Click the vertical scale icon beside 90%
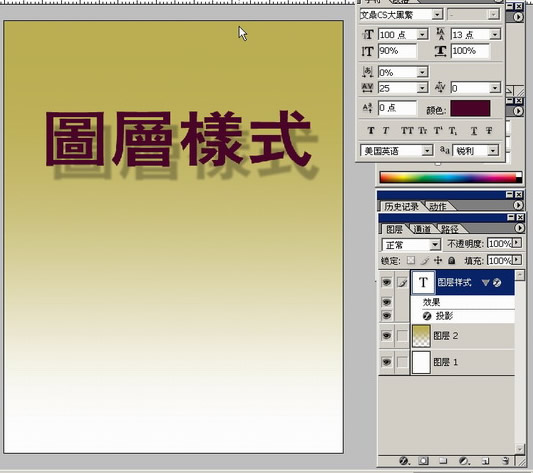The width and height of the screenshot is (533, 473). pyautogui.click(x=367, y=51)
